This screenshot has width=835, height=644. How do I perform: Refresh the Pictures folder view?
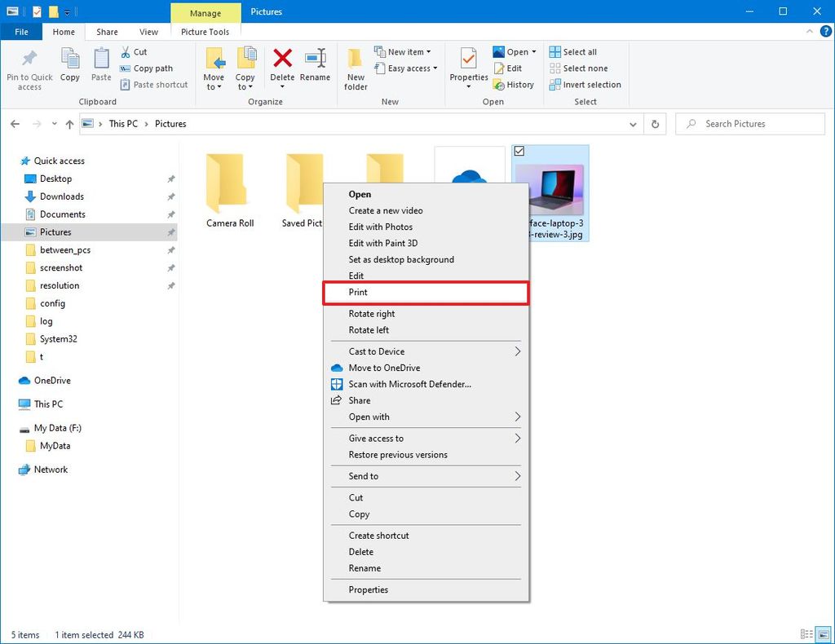pos(655,123)
